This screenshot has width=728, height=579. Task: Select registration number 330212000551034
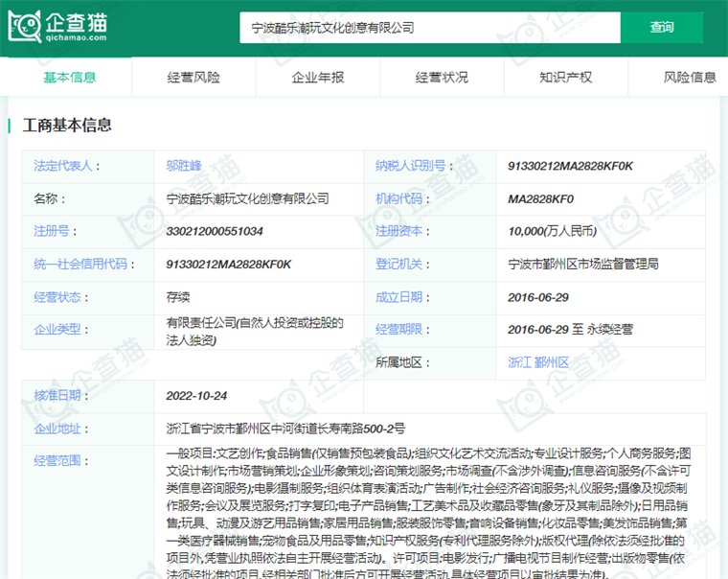[x=215, y=231]
